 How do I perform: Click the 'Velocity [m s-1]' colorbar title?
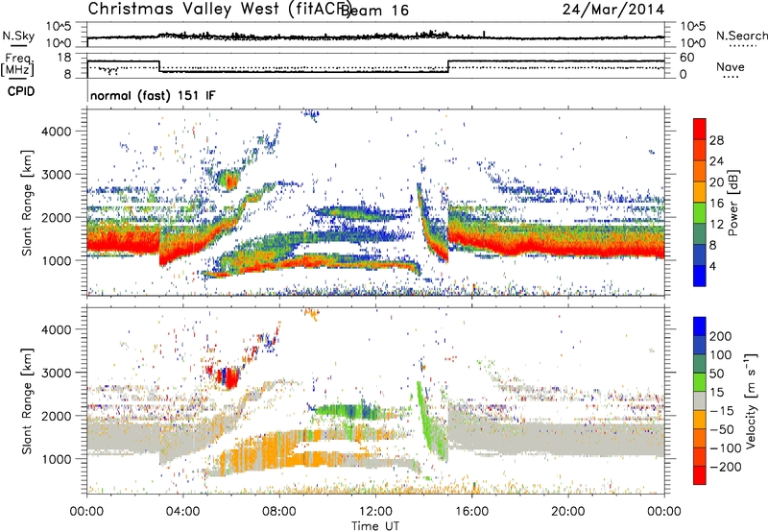click(x=751, y=400)
